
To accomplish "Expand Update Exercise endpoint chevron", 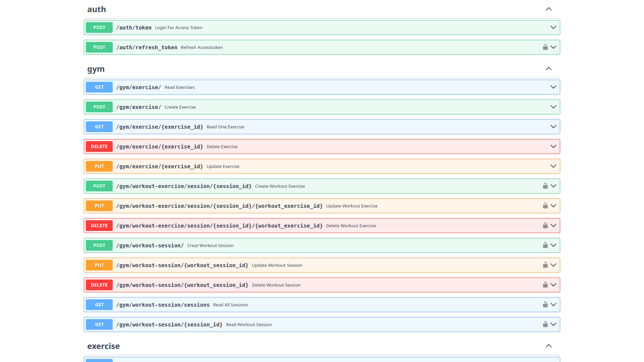I will click(x=553, y=166).
